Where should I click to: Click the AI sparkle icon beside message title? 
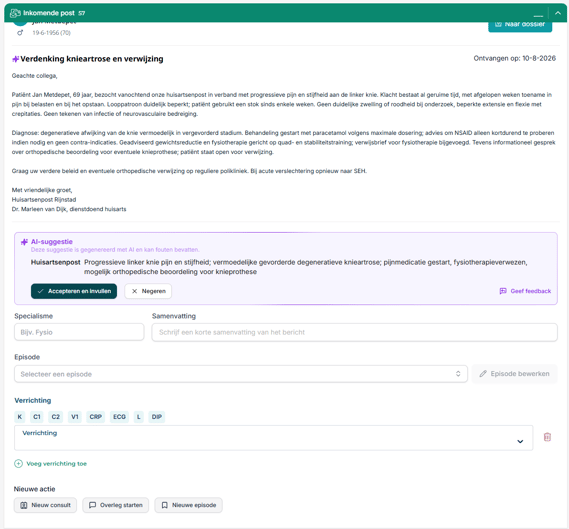coord(15,59)
